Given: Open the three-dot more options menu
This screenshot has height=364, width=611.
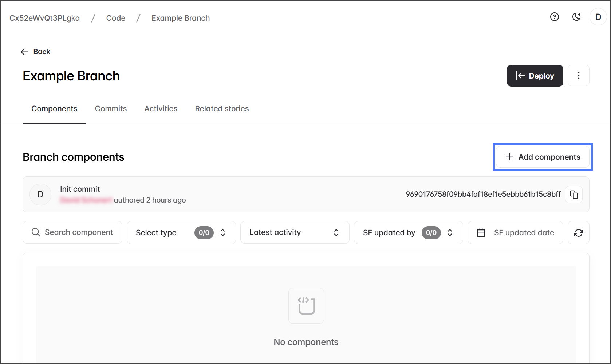Looking at the screenshot, I should pos(578,76).
